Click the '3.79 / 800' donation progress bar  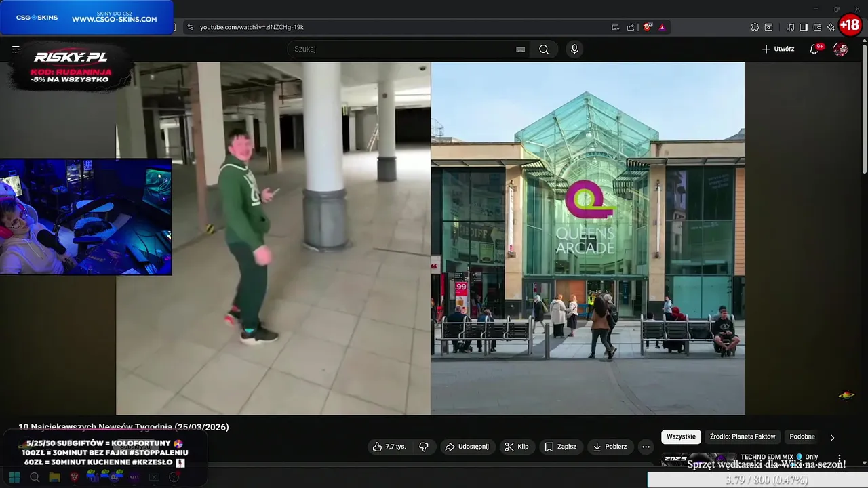coord(757,480)
